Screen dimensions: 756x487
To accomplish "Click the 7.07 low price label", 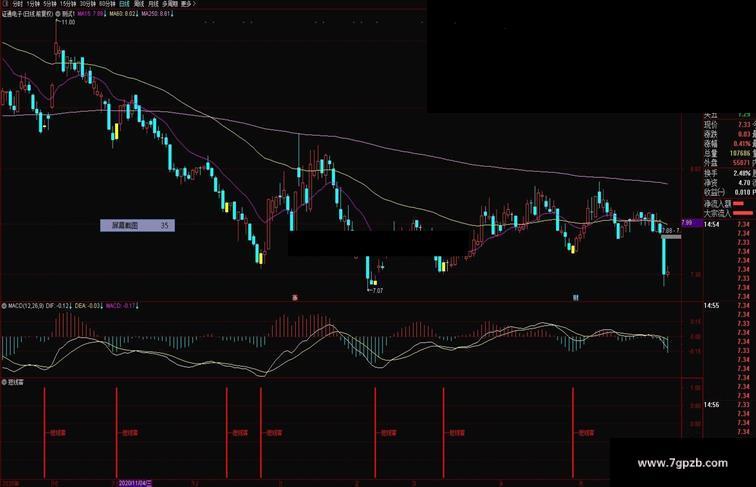I will pyautogui.click(x=377, y=291).
